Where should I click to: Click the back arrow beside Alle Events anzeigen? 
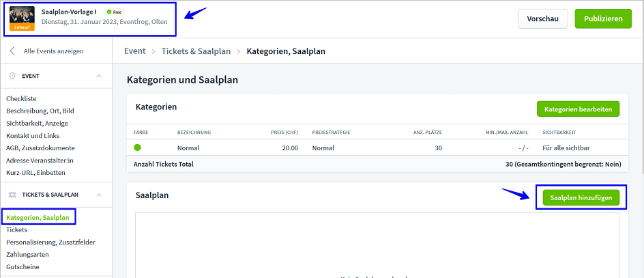pyautogui.click(x=12, y=51)
